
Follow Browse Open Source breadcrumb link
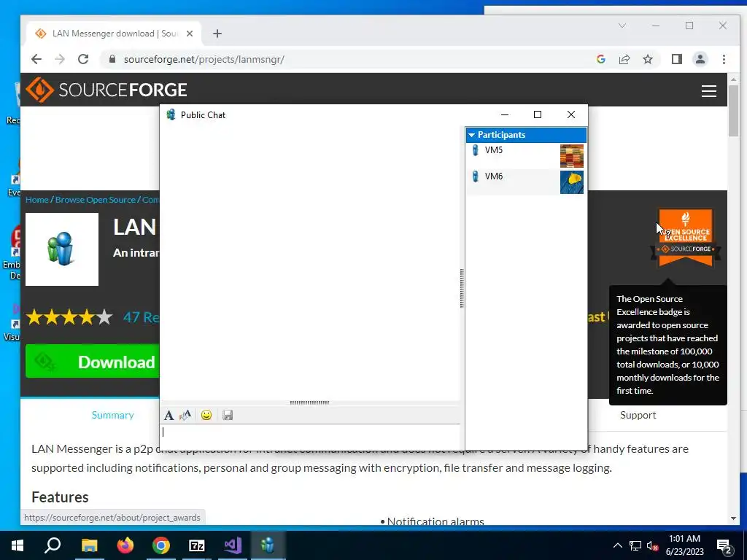coord(96,200)
